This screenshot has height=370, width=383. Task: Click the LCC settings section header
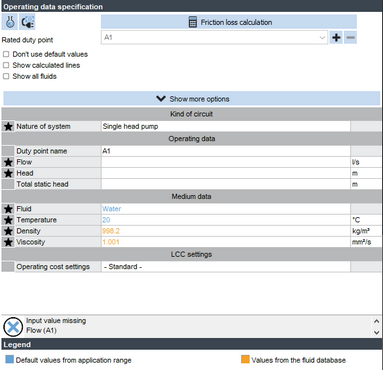click(x=192, y=254)
